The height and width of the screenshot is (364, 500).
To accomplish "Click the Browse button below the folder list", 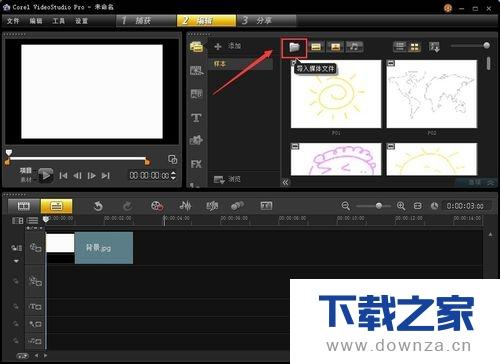I will click(x=227, y=180).
